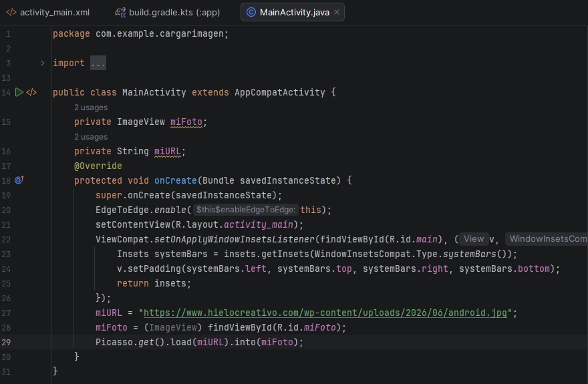Screen dimensions: 588x384
Task: Click activity_main in setContentView call
Action: tap(259, 225)
